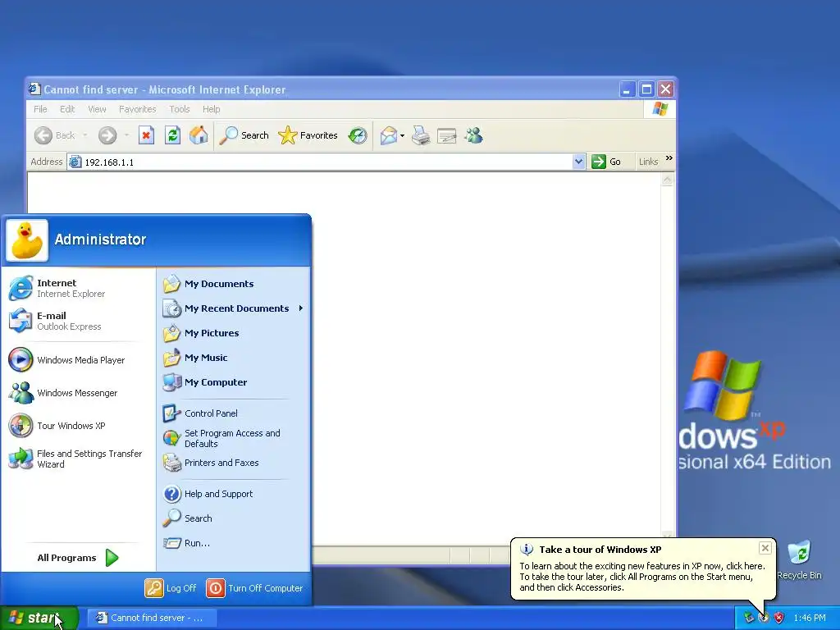Click the Log Off button
Viewport: 840px width, 630px height.
click(x=171, y=588)
